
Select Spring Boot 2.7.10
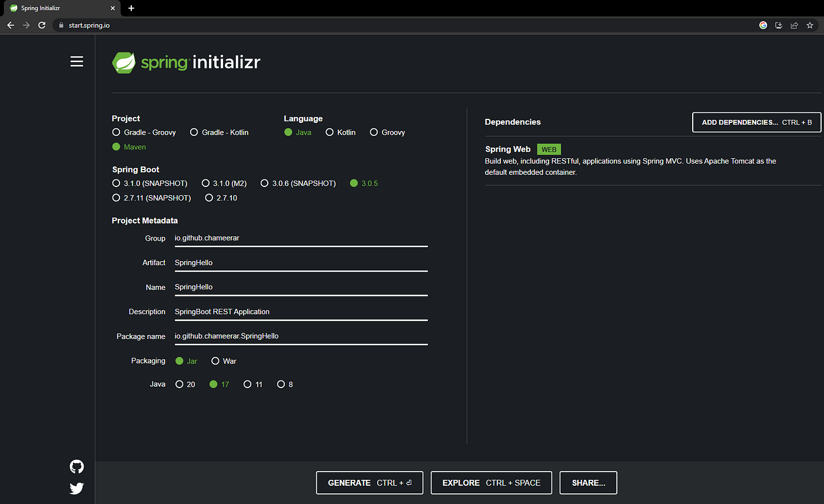click(221, 198)
